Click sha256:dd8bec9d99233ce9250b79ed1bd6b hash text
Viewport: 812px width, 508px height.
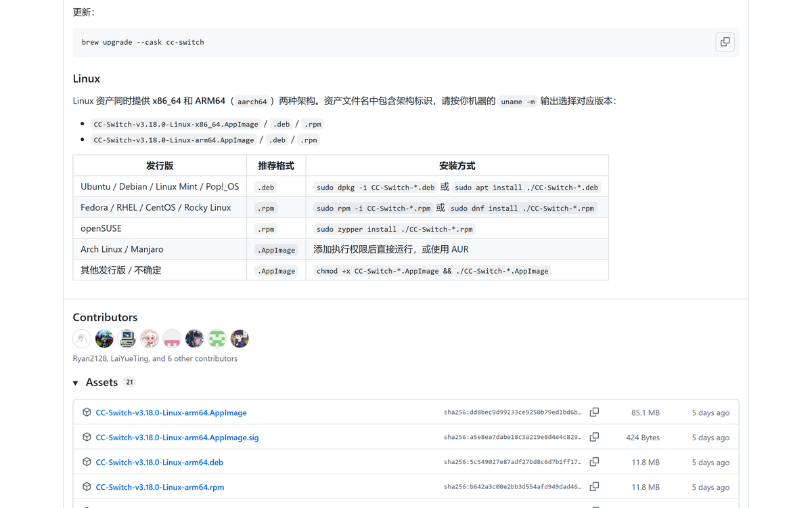[x=512, y=412]
